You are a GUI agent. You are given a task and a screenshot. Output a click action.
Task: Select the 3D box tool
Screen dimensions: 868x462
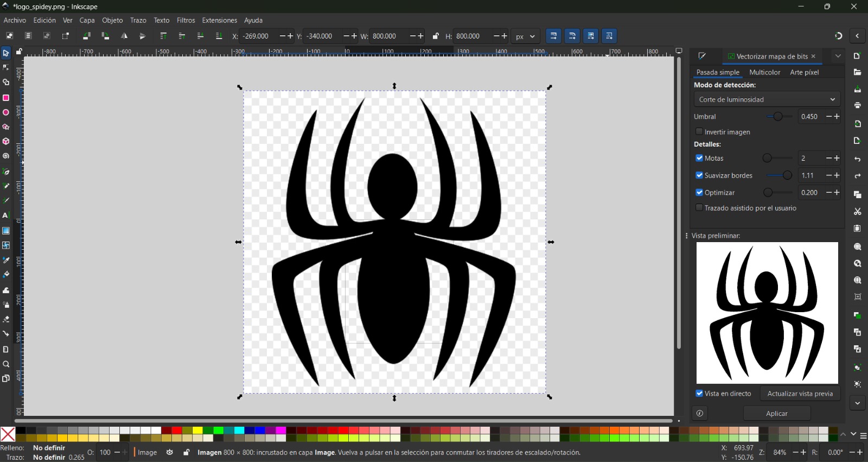(6, 142)
